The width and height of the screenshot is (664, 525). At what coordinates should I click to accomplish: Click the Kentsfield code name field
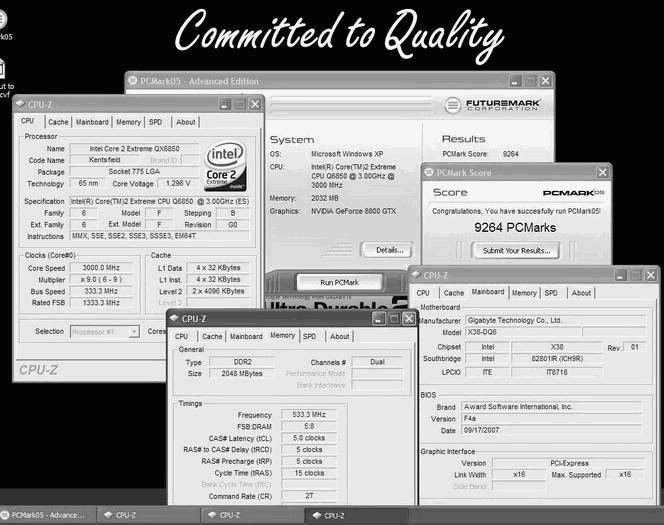click(105, 160)
